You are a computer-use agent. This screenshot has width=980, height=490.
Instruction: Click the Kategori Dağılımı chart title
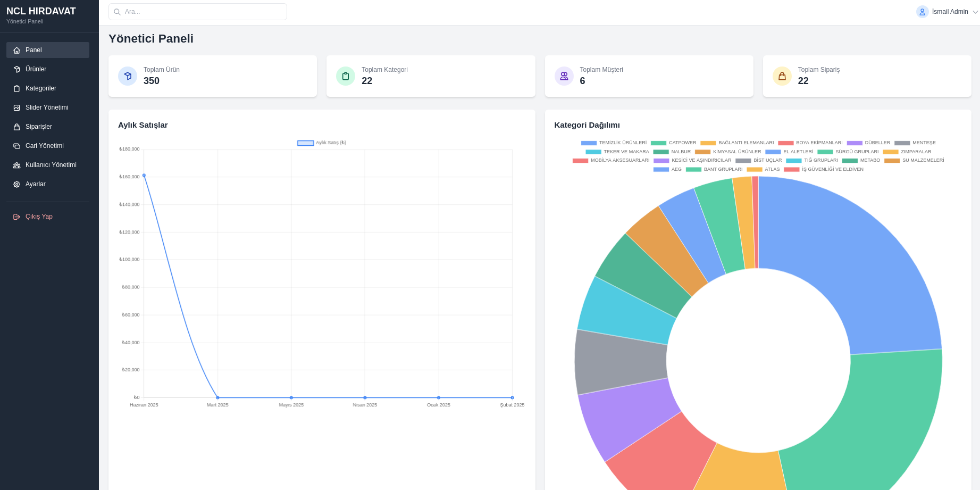(587, 125)
